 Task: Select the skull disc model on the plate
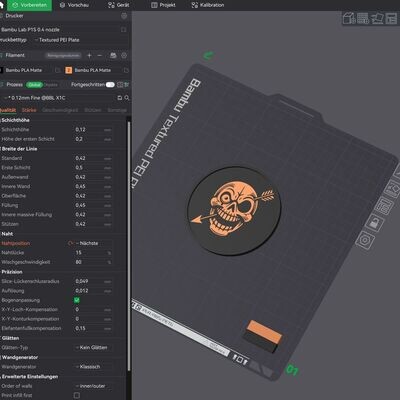[234, 211]
